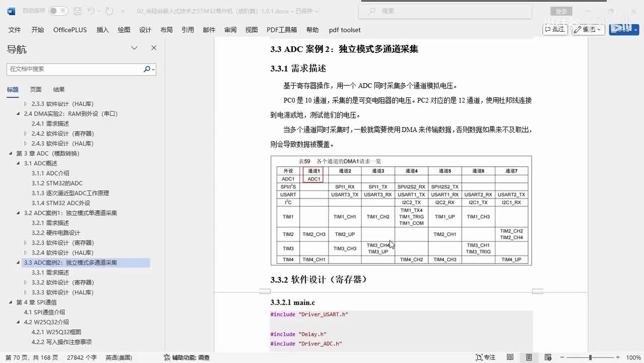Click the 登录 sign-in button
This screenshot has width=644, height=363.
point(561,11)
